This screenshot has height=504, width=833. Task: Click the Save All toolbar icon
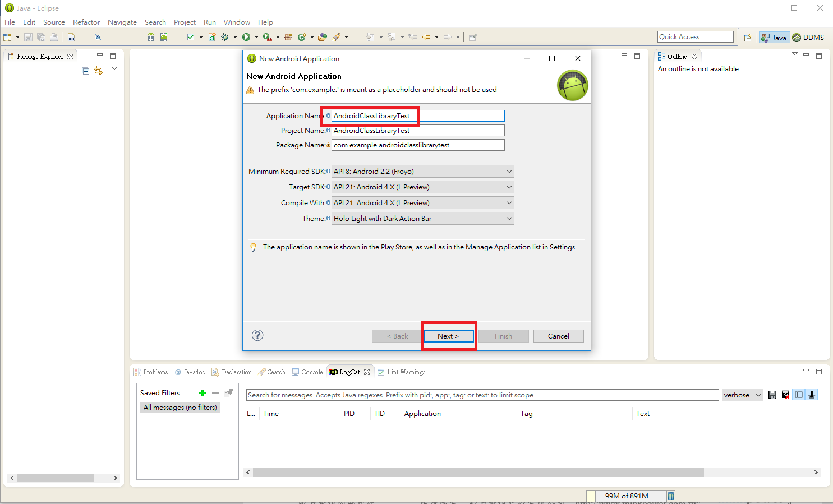click(41, 37)
